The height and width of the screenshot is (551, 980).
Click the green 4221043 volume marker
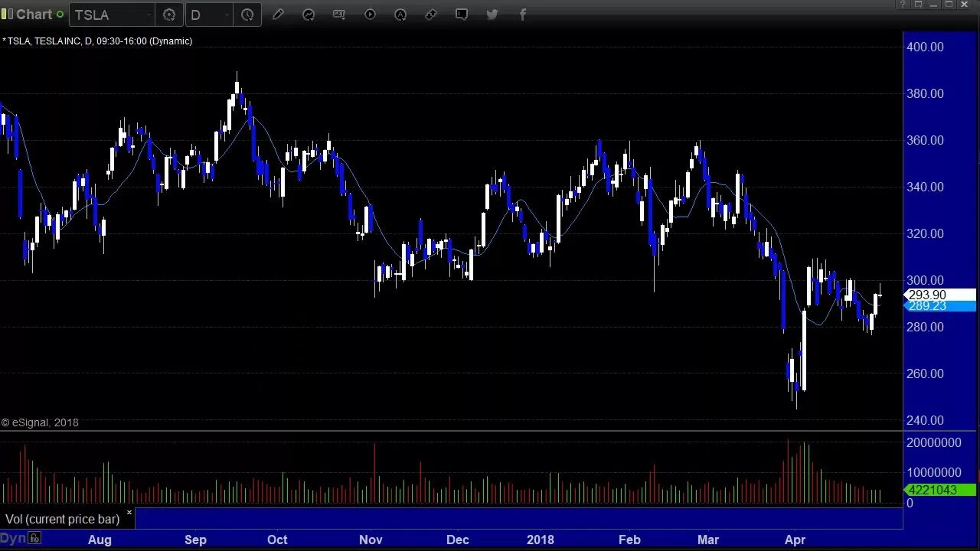tap(940, 490)
